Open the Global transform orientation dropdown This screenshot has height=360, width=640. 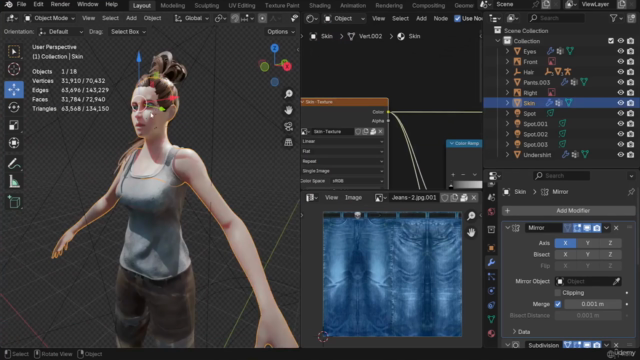pyautogui.click(x=192, y=18)
